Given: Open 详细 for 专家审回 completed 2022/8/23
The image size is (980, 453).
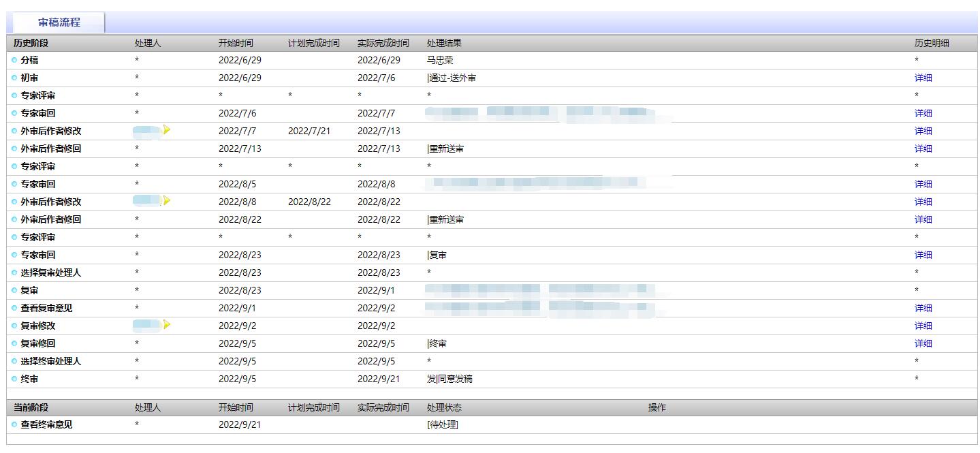Looking at the screenshot, I should click(x=923, y=255).
